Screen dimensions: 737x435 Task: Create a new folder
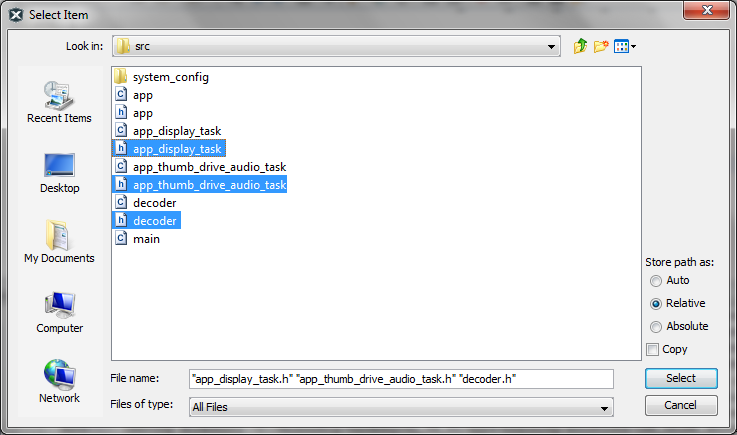601,46
